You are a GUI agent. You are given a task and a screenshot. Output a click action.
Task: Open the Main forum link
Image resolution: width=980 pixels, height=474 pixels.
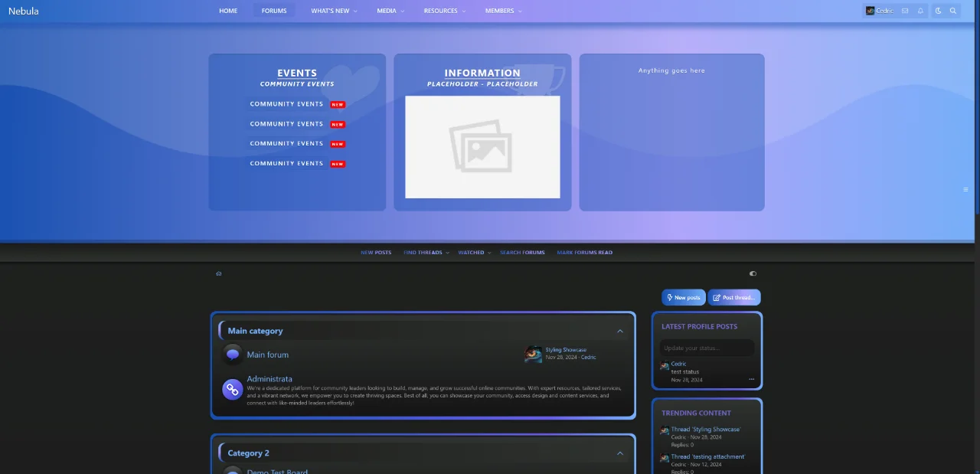(x=268, y=355)
